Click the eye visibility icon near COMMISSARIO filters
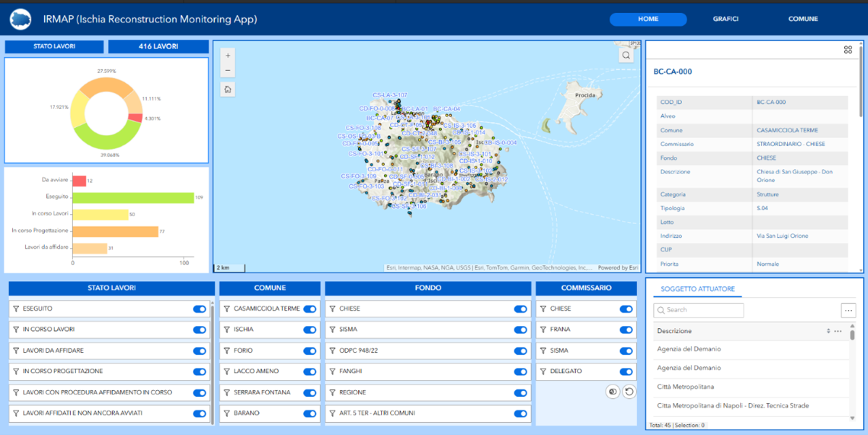This screenshot has height=435, width=868. click(x=612, y=390)
